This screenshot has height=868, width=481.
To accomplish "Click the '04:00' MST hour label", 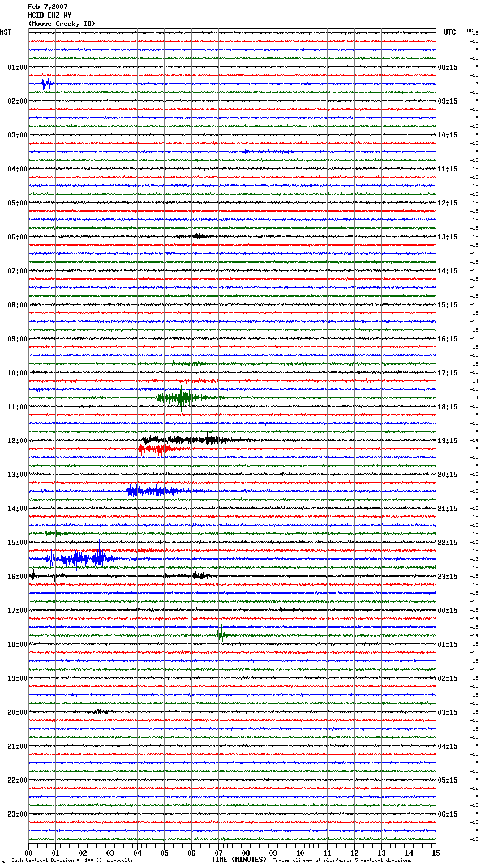I will tap(18, 169).
